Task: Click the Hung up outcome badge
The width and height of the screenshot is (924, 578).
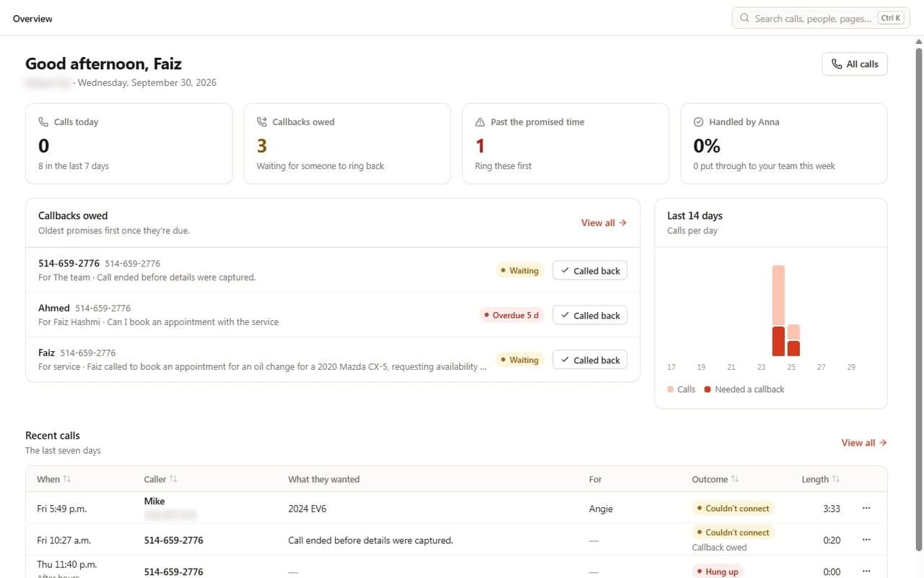Action: pos(717,571)
